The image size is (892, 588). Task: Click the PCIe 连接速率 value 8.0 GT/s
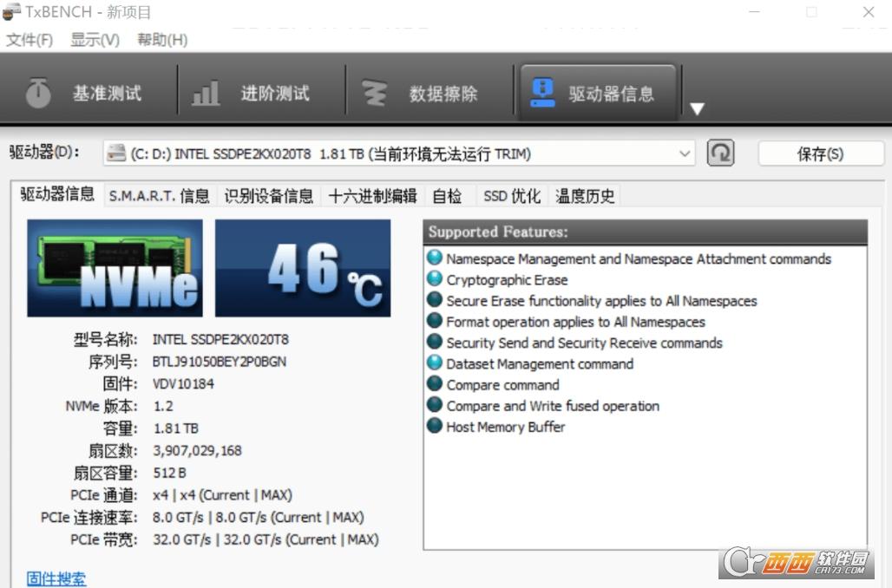point(259,518)
